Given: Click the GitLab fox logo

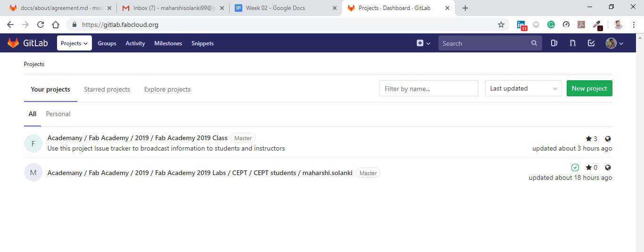Looking at the screenshot, I should (x=13, y=43).
